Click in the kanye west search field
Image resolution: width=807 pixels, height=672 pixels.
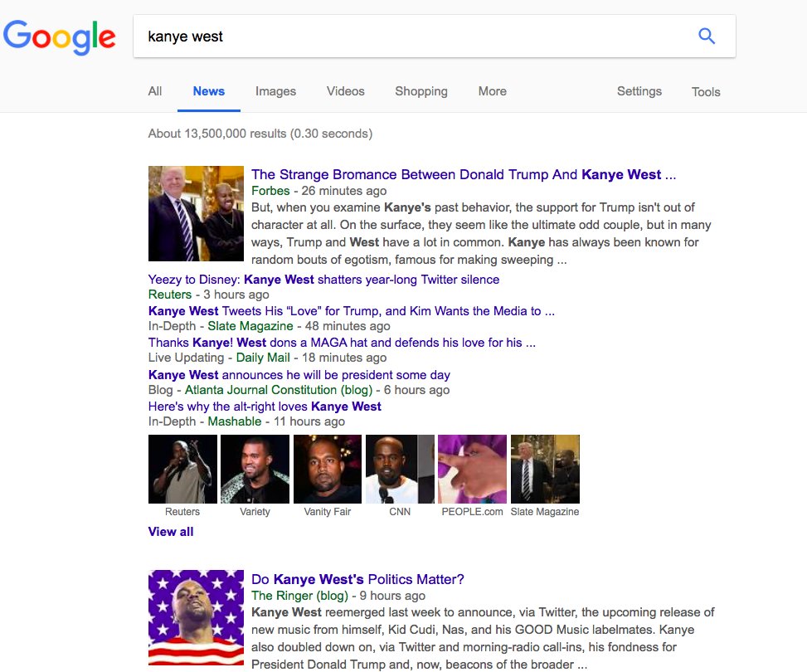coord(411,36)
